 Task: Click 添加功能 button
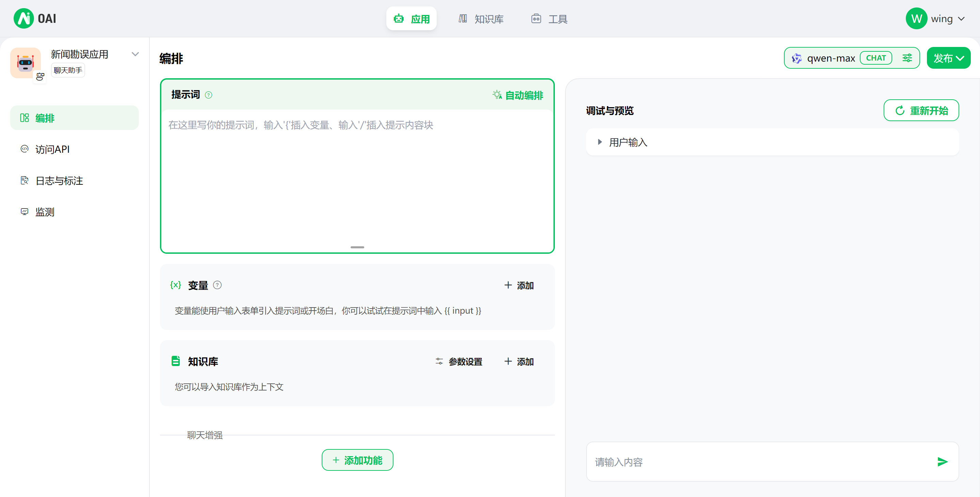(357, 460)
